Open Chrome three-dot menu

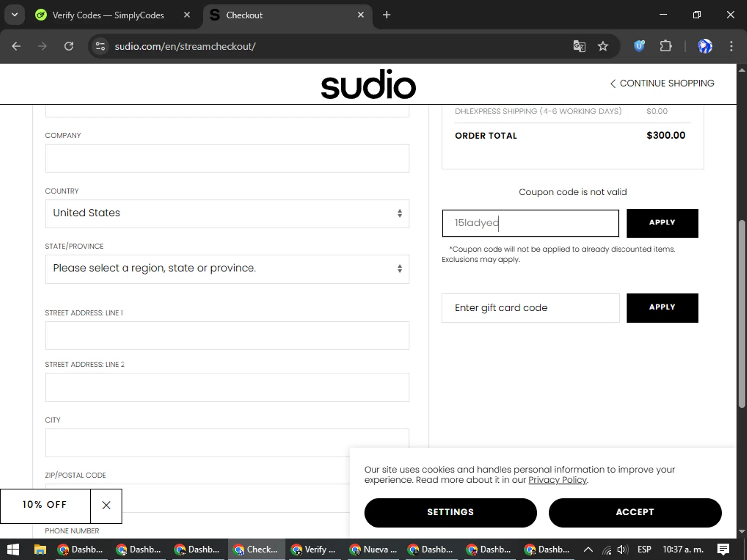coord(731,46)
